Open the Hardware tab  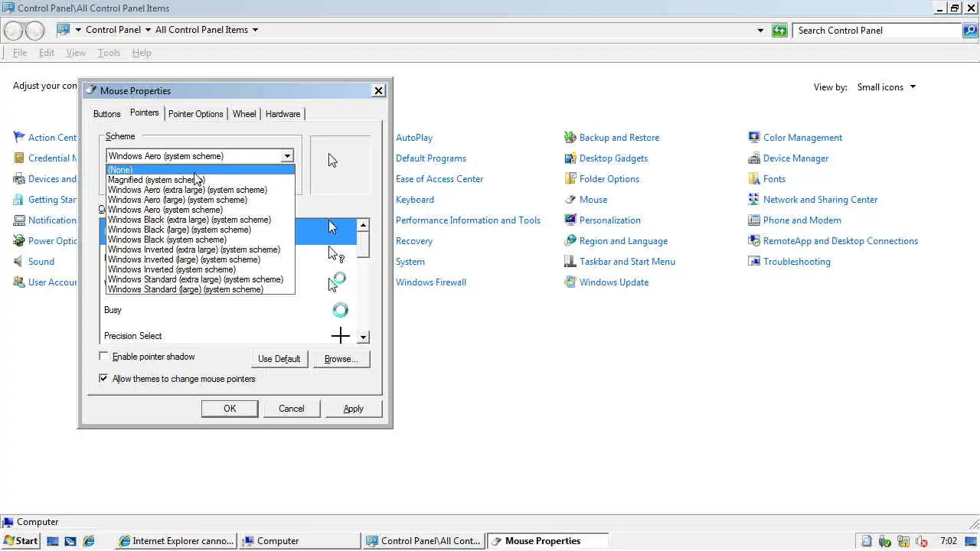(283, 114)
